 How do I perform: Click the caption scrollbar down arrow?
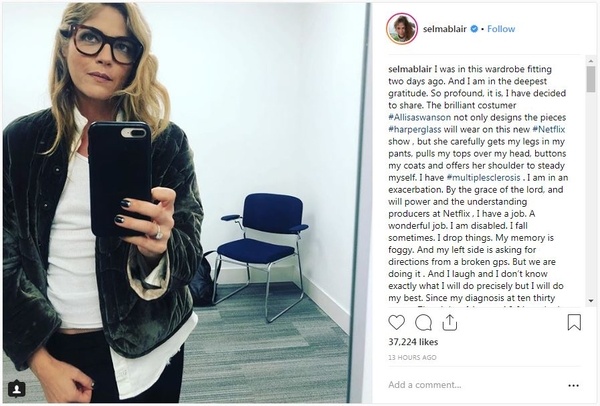coord(590,301)
